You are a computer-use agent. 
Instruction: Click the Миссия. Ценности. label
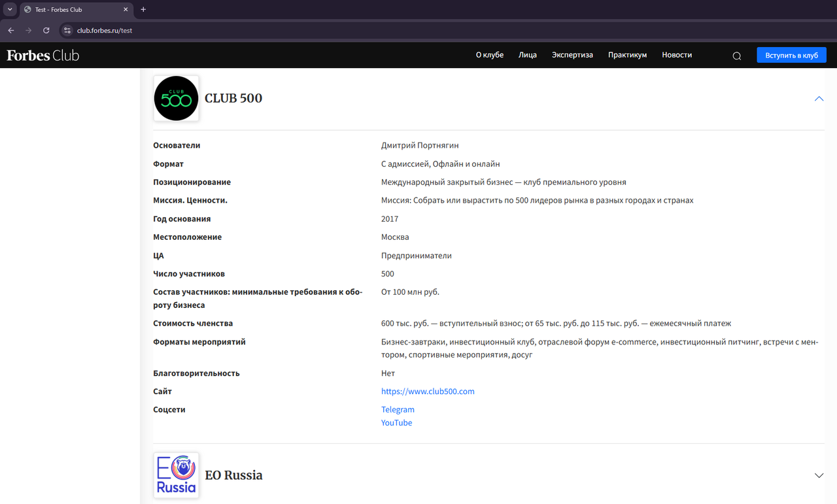click(190, 201)
